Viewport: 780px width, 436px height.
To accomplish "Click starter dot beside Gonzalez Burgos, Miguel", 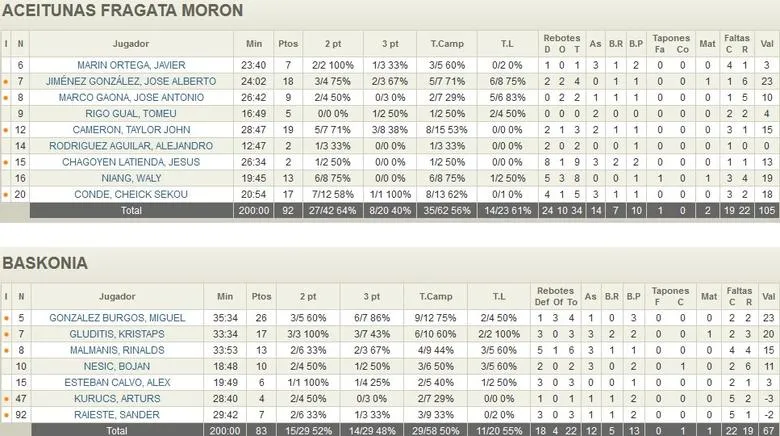I will pos(6,318).
